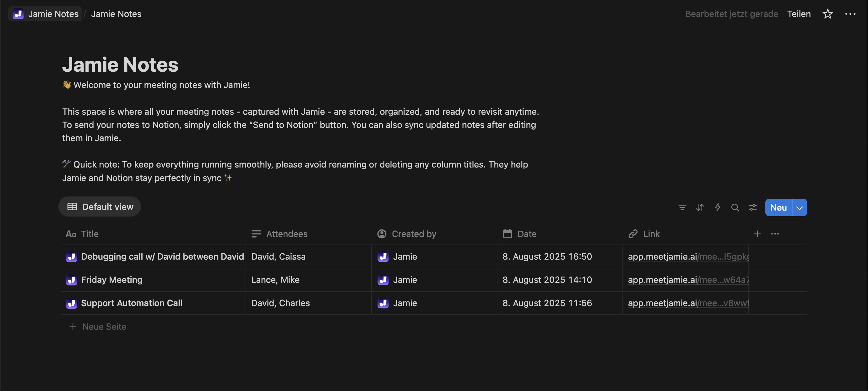
Task: Click the blue Neu button
Action: click(x=778, y=207)
